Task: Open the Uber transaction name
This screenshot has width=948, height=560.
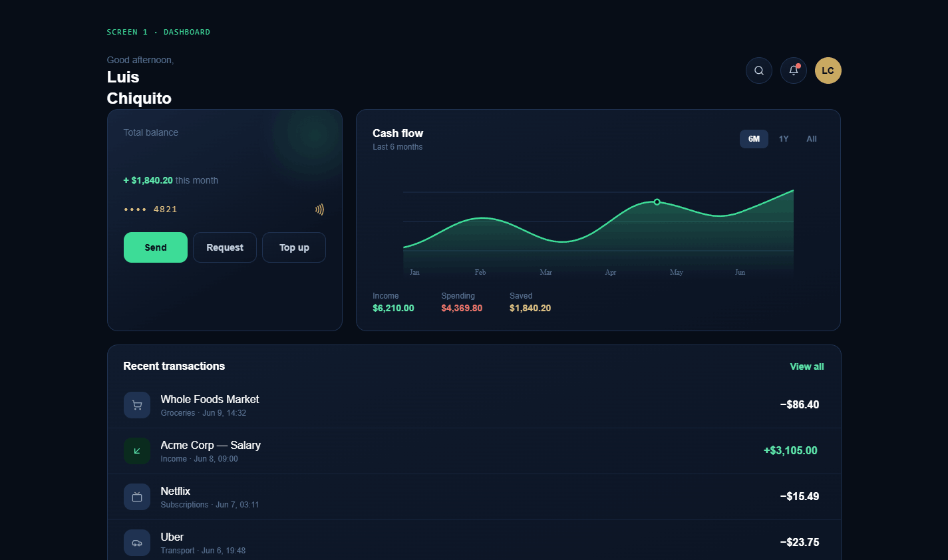Action: pos(172,537)
